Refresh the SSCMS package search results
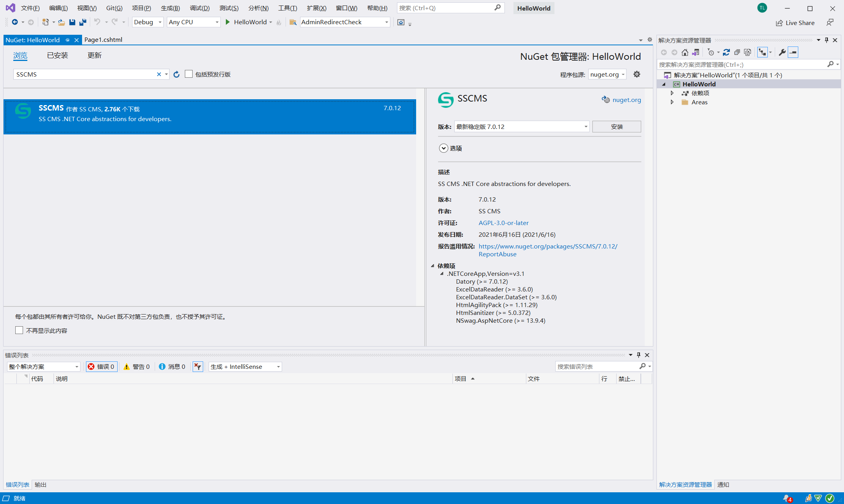844x504 pixels. coord(177,74)
